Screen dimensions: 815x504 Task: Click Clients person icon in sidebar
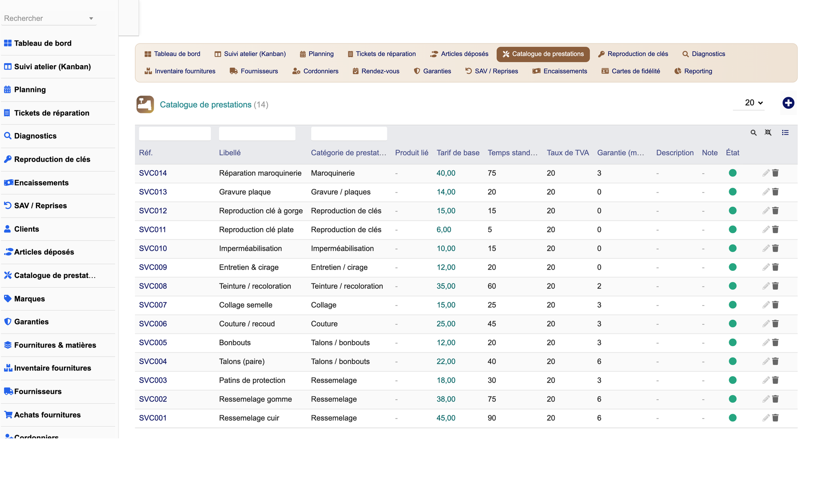pos(8,229)
